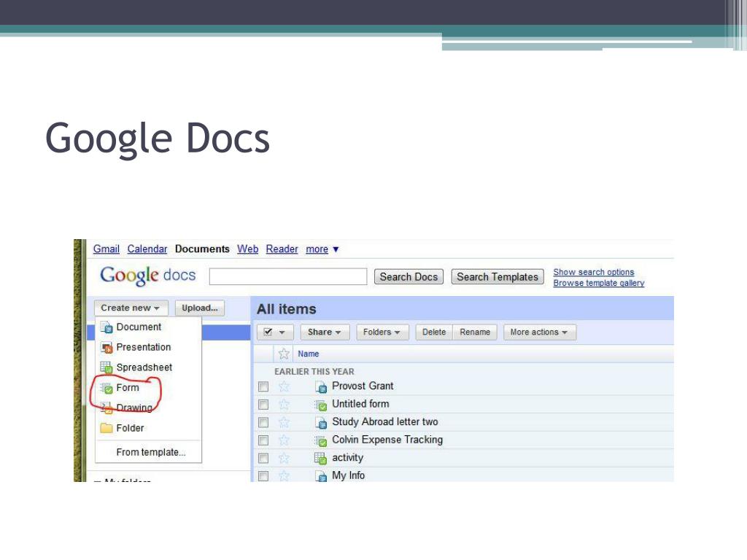Sort by the Name column header
The height and width of the screenshot is (560, 747).
pos(309,354)
